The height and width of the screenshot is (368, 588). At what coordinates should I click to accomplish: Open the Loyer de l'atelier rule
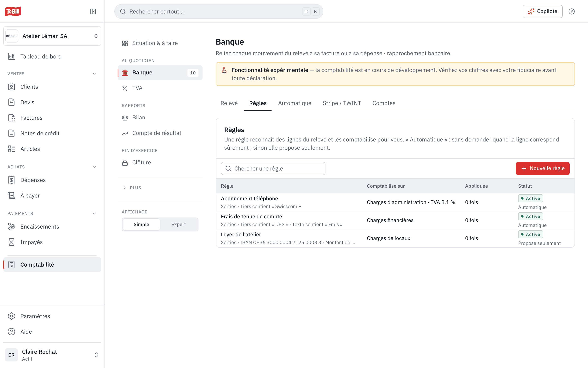coord(395,238)
